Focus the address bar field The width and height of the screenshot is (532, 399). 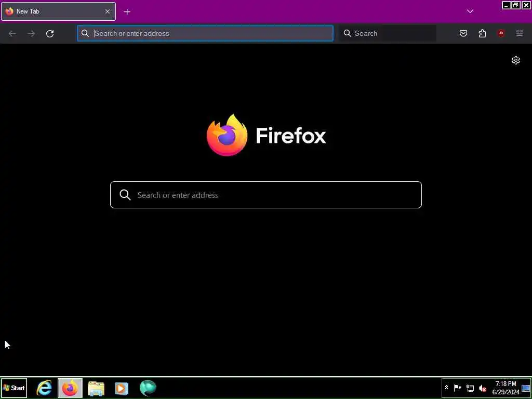[x=205, y=33]
